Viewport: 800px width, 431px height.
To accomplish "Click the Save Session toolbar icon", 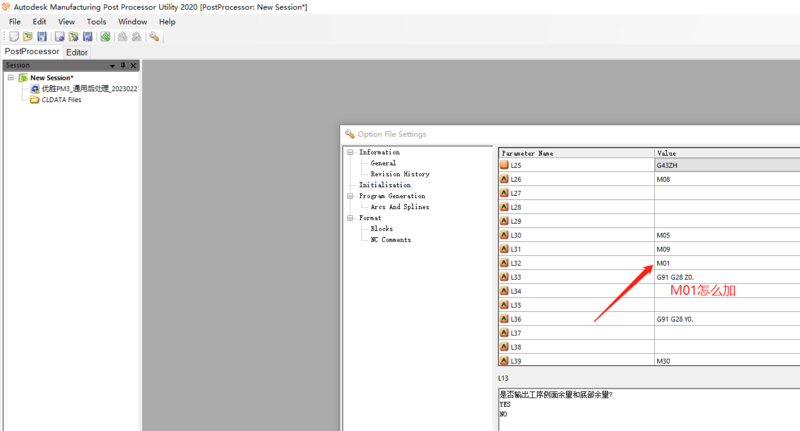I will [x=41, y=37].
